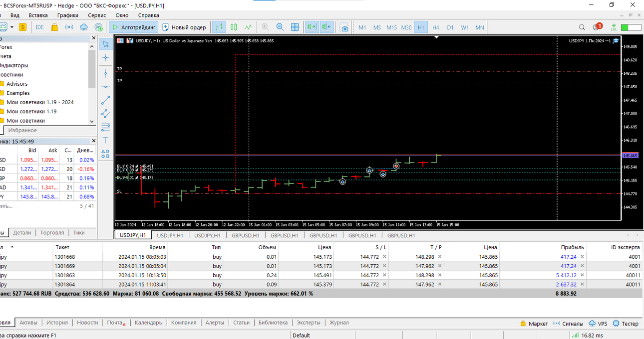The width and height of the screenshot is (644, 339).
Task: Set timeframe to H4
Action: 436,27
